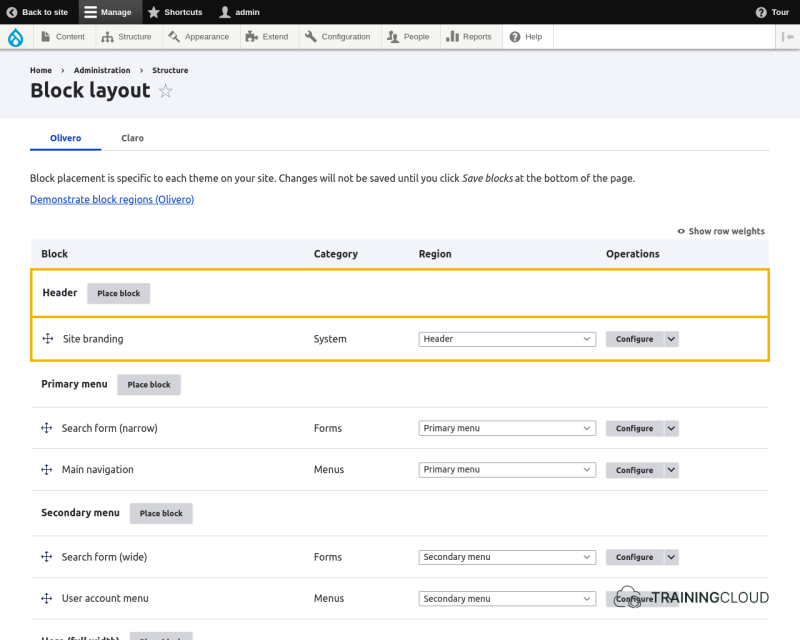
Task: Expand operations arrow for Main navigation
Action: (671, 470)
